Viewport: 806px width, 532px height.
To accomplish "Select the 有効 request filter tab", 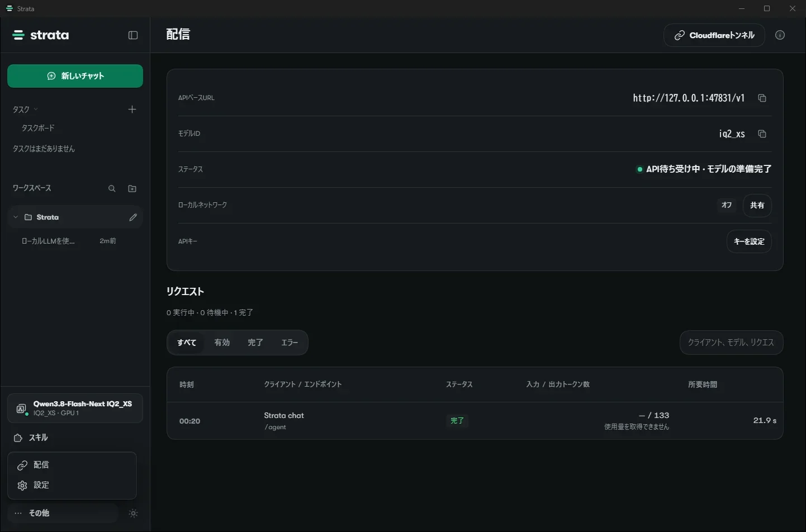I will point(222,343).
